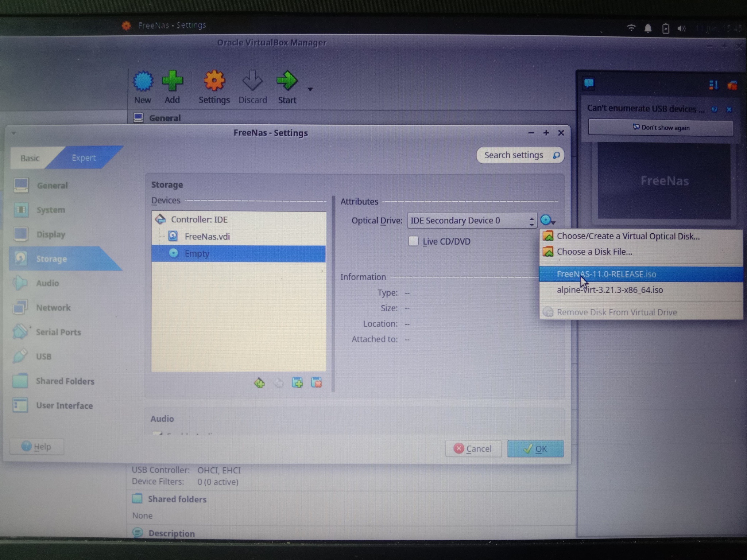Open help icon on USB notification

pyautogui.click(x=715, y=109)
